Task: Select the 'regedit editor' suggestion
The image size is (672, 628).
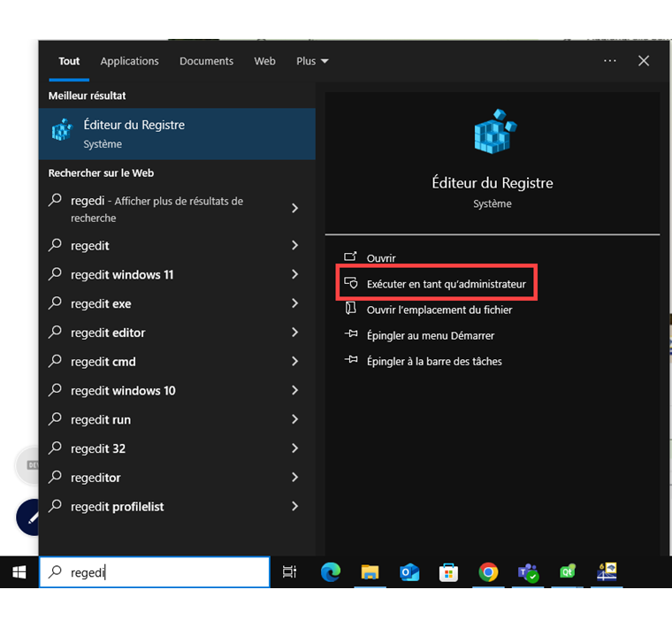Action: tap(108, 333)
